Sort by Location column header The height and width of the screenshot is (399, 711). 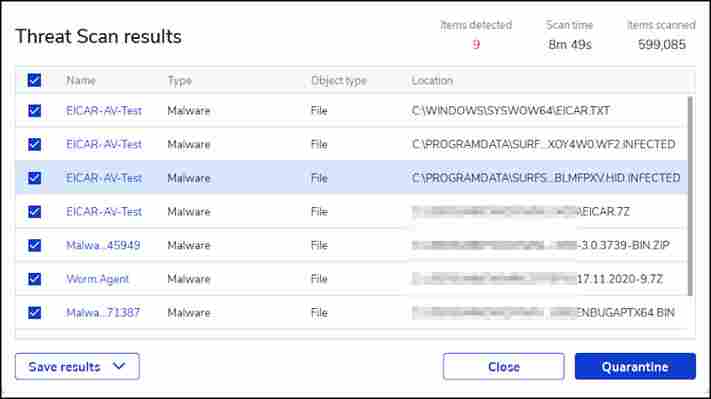tap(432, 81)
